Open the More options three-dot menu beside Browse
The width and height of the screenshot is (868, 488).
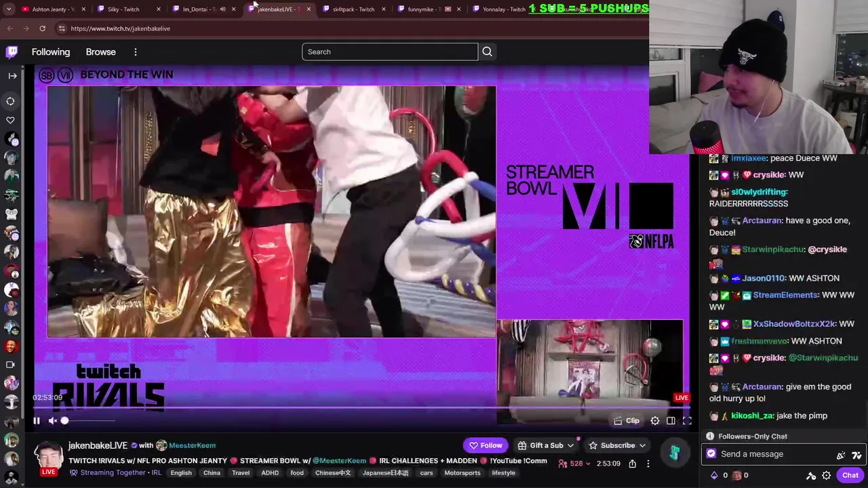click(135, 52)
